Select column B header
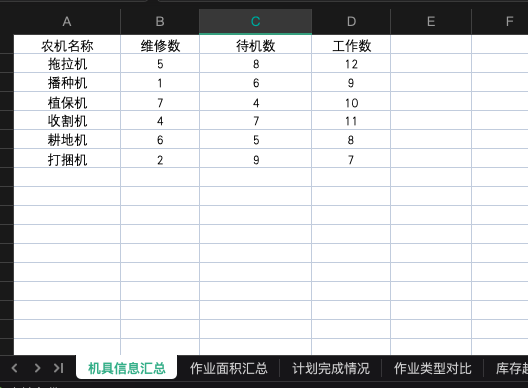This screenshot has height=388, width=528. (x=160, y=22)
